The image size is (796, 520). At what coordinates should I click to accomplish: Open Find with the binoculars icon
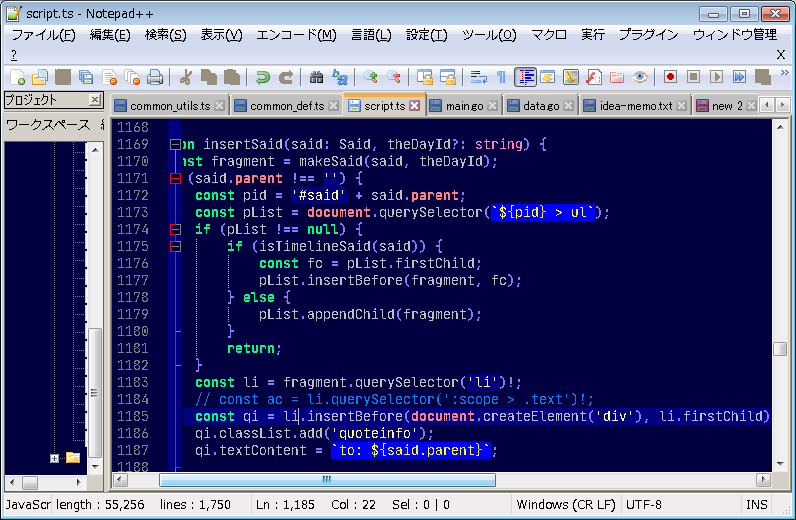(317, 77)
